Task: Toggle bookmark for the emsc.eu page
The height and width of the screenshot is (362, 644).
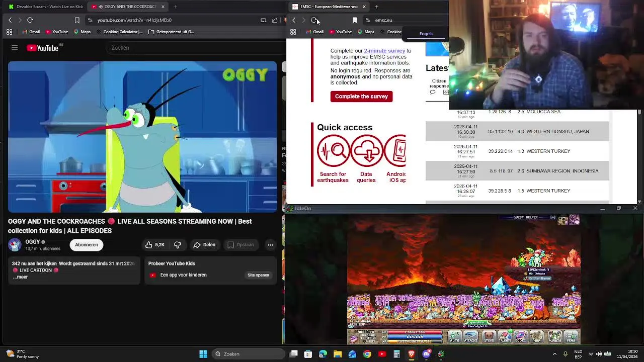Action: coord(355,20)
